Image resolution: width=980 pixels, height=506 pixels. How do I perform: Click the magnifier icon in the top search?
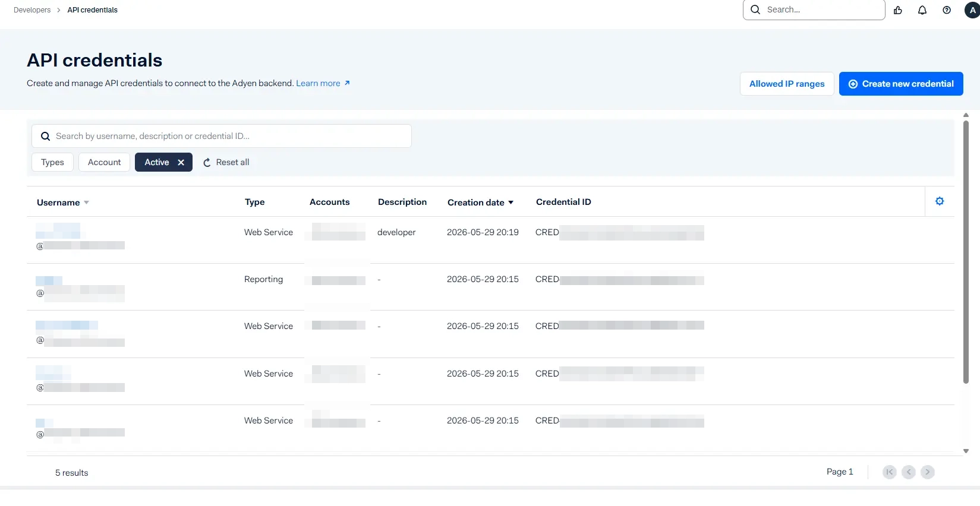pyautogui.click(x=755, y=10)
